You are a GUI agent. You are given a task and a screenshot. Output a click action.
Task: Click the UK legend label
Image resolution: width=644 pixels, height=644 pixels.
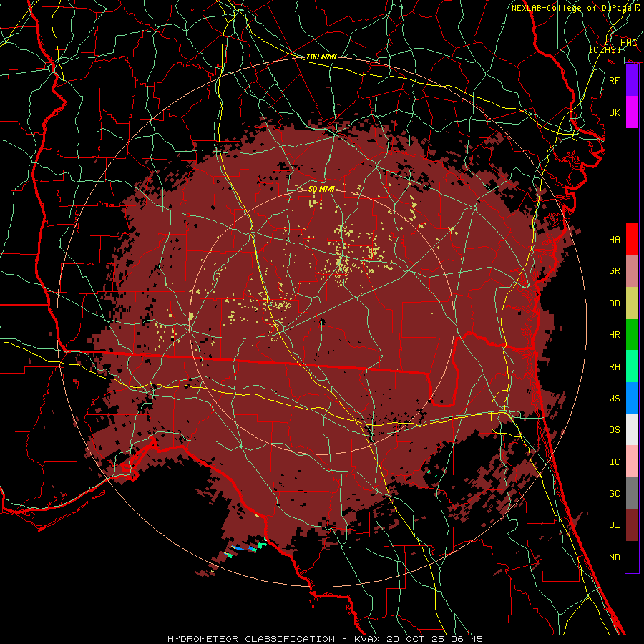click(615, 112)
